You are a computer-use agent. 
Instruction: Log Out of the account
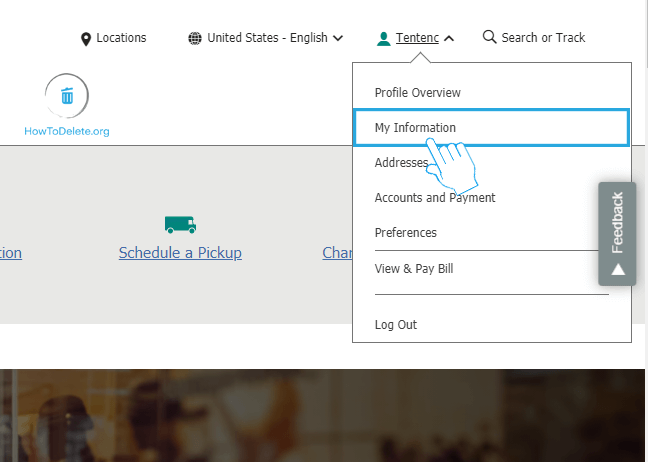coord(395,325)
